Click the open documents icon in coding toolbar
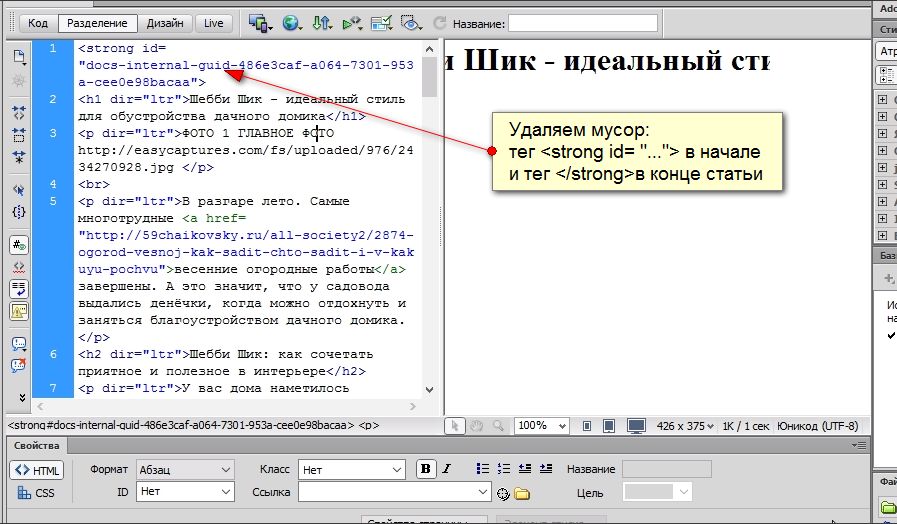 (x=18, y=55)
